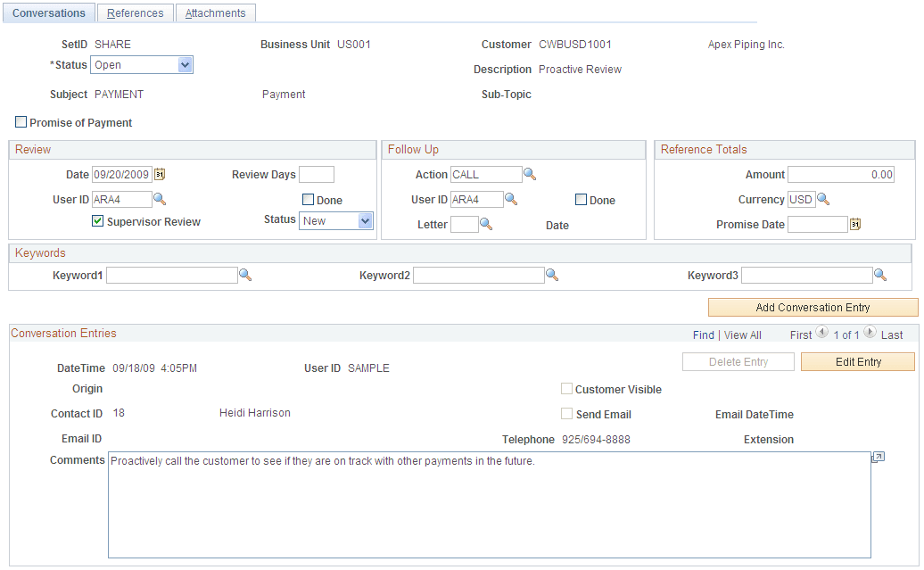The height and width of the screenshot is (570, 924).
Task: Enable the Promise of Payment checkbox
Action: (21, 122)
